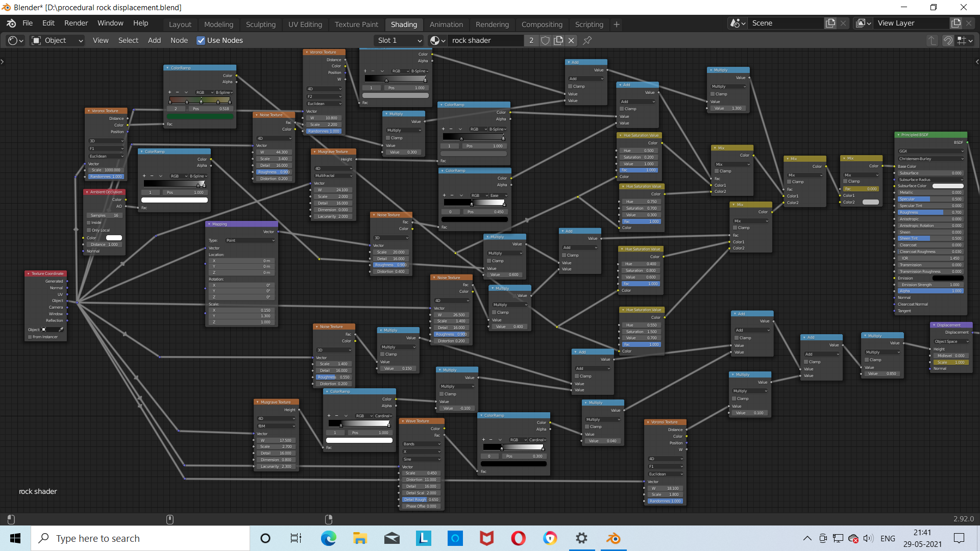The height and width of the screenshot is (551, 980).
Task: Open the Render menu
Action: tap(76, 23)
